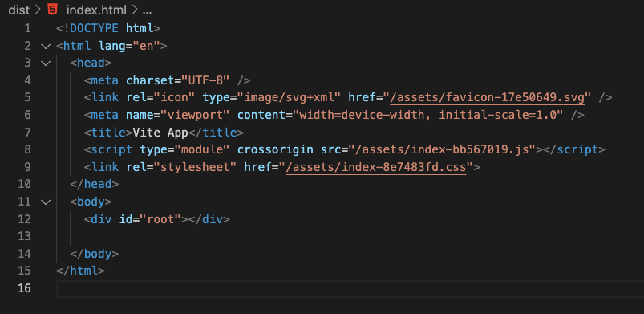The width and height of the screenshot is (644, 314).
Task: Click the closing </body> tag
Action: tap(95, 254)
